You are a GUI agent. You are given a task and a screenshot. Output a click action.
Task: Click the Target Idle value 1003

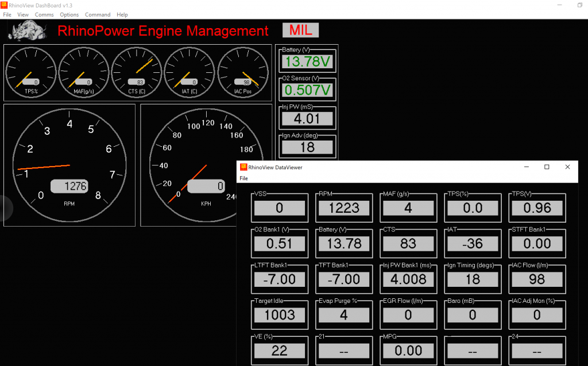coord(280,315)
